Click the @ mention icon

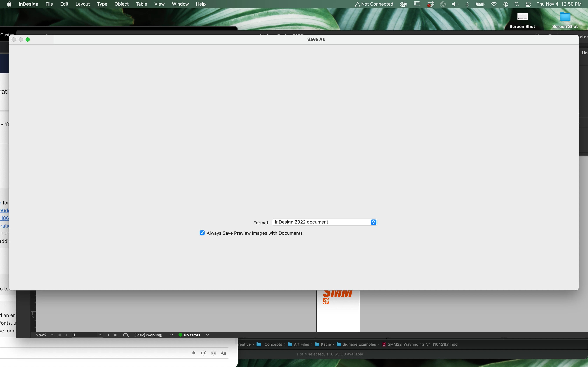204,353
